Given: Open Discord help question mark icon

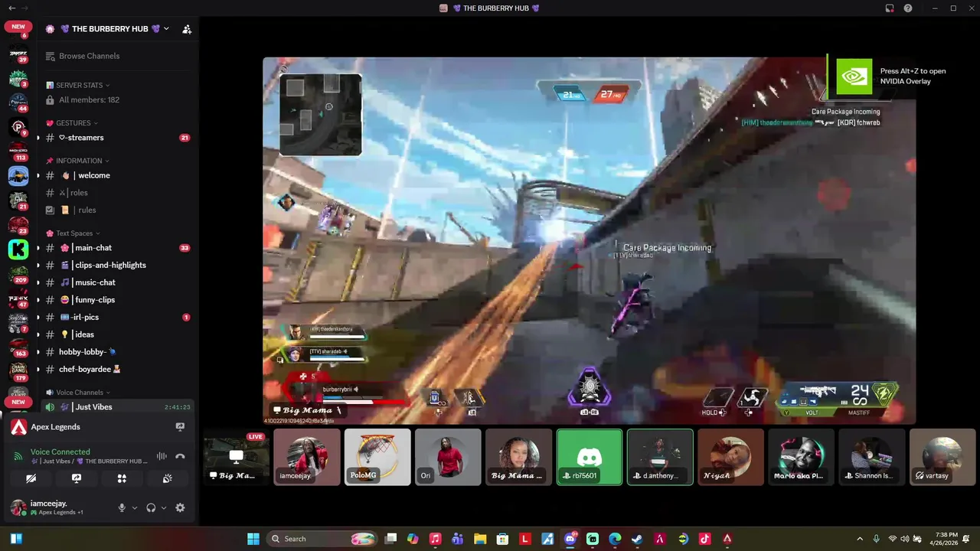Looking at the screenshot, I should tap(908, 8).
